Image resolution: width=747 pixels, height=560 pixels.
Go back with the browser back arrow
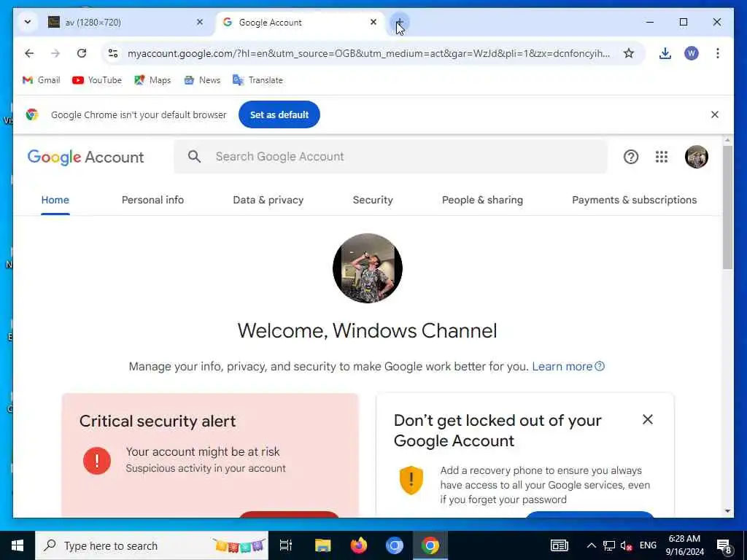pyautogui.click(x=29, y=53)
